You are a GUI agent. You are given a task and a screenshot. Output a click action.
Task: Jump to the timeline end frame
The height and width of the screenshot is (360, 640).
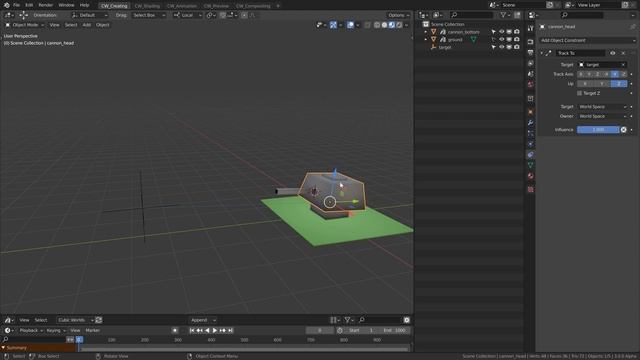click(231, 330)
